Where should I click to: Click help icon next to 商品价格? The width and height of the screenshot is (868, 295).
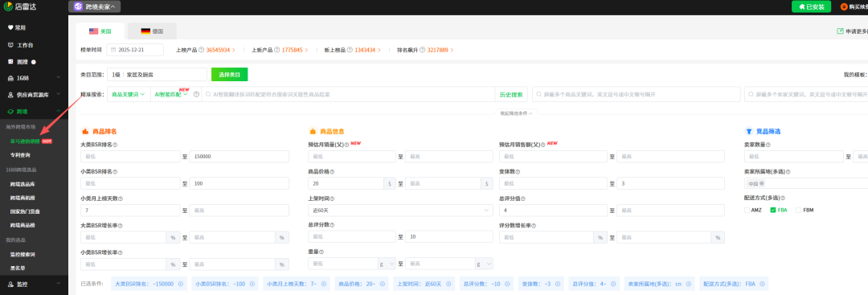tap(332, 171)
